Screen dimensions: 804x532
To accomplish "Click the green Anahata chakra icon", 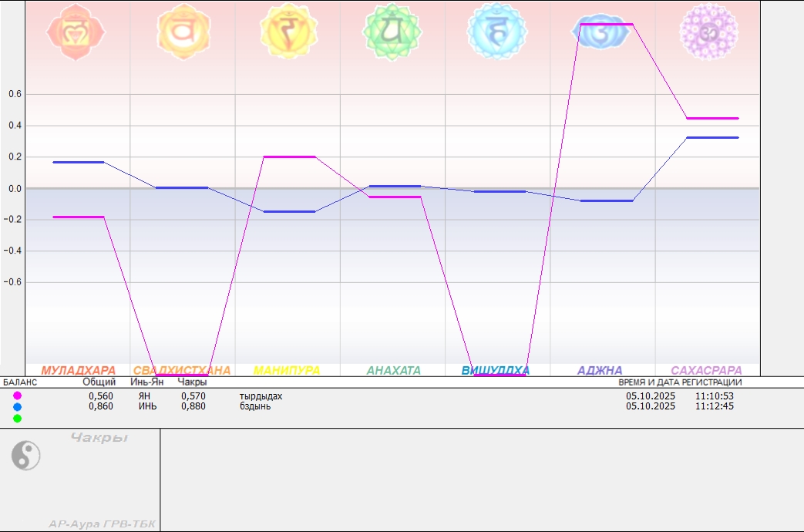I will 392,32.
